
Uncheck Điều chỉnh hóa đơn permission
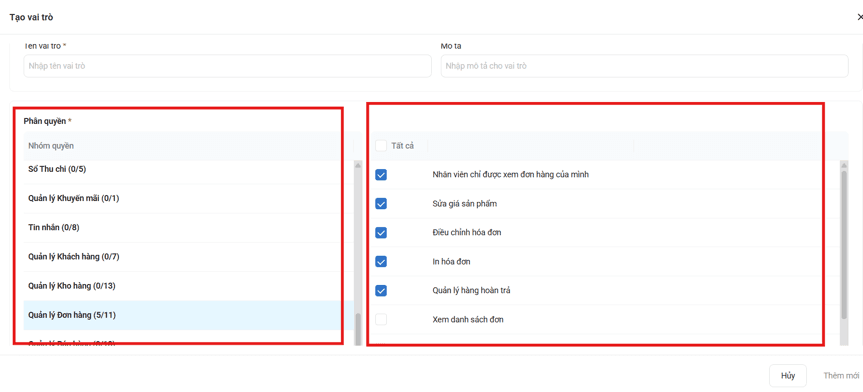point(381,232)
